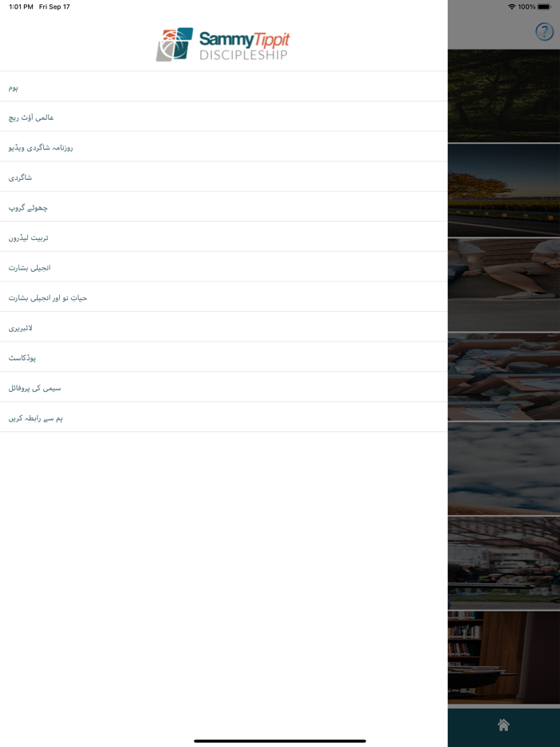Tap the dimmed bookshelf thumbnail
Viewport: 560px width, 747px height.
click(504, 657)
